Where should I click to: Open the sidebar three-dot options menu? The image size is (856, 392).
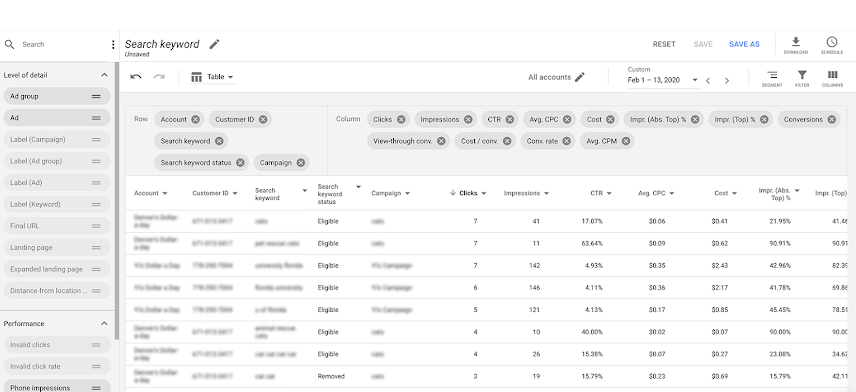[x=113, y=44]
